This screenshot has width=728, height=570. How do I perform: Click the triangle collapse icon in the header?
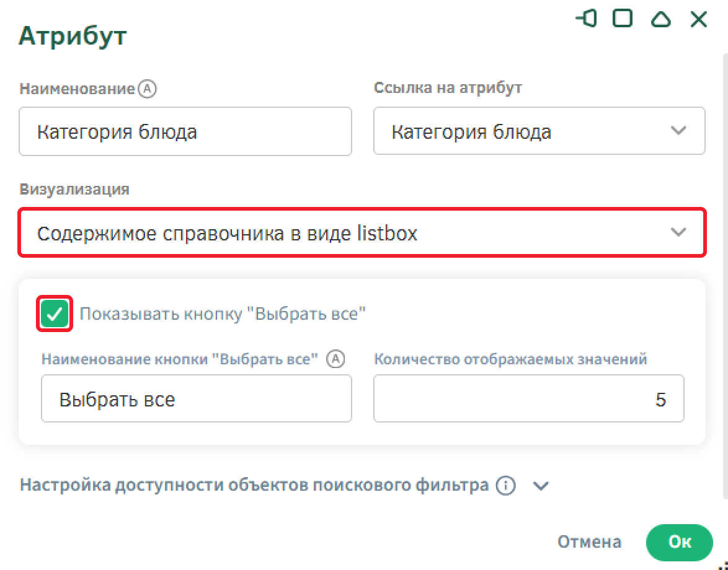pos(660,20)
